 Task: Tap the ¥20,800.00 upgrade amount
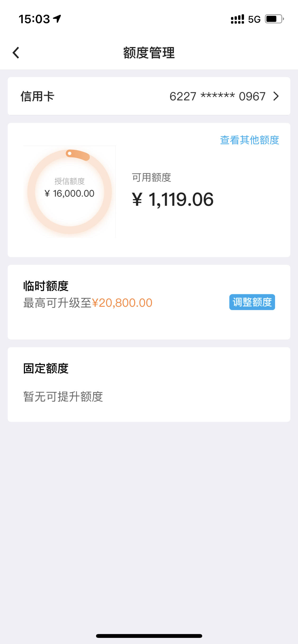click(122, 303)
